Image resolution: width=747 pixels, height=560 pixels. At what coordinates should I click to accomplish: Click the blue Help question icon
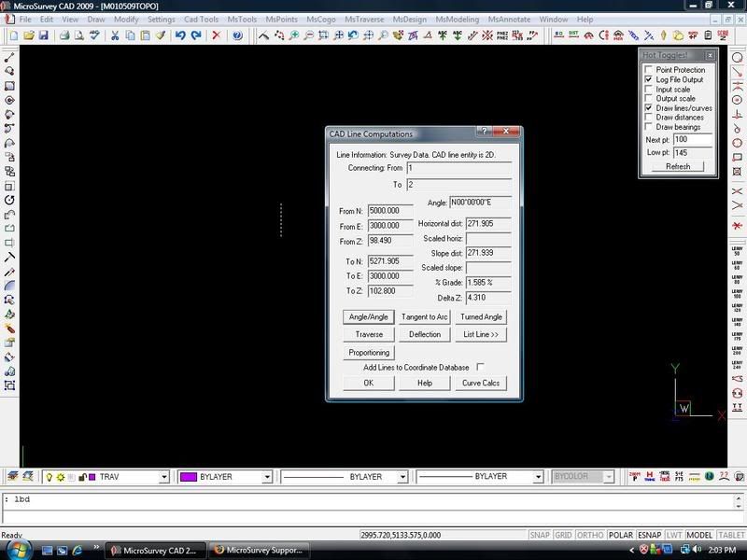[237, 35]
